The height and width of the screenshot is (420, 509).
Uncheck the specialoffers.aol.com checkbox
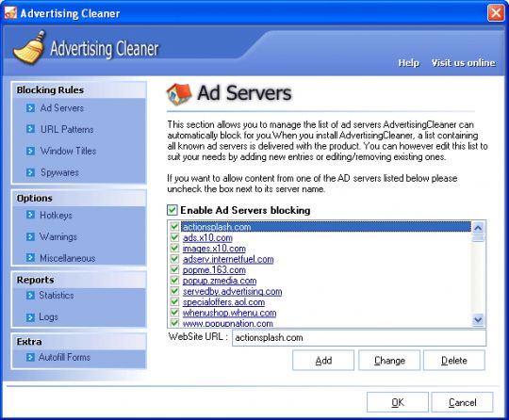pos(174,301)
